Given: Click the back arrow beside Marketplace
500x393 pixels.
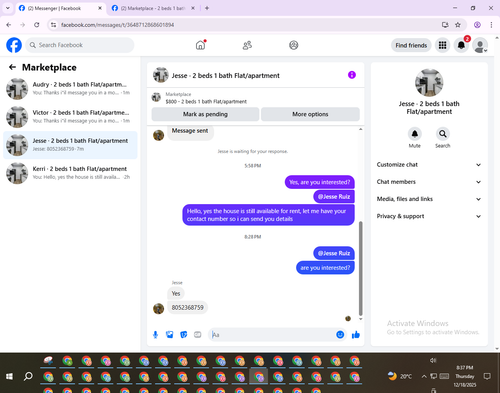Looking at the screenshot, I should (12, 67).
